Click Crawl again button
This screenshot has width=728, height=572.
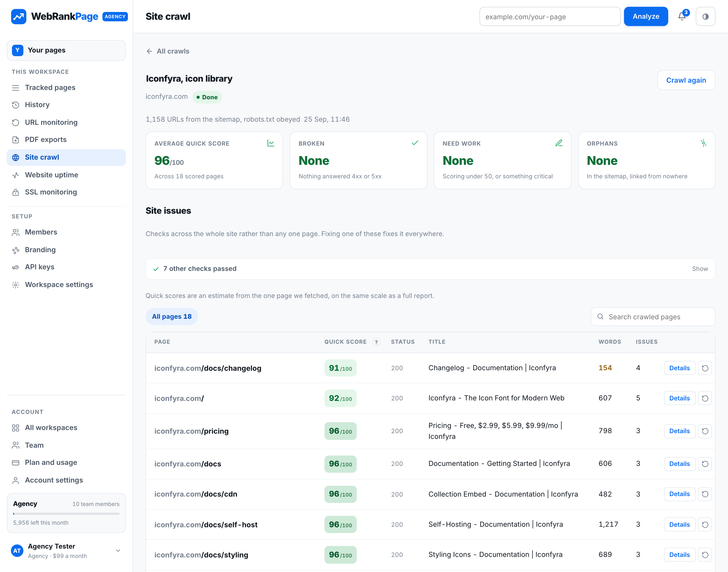(x=686, y=80)
